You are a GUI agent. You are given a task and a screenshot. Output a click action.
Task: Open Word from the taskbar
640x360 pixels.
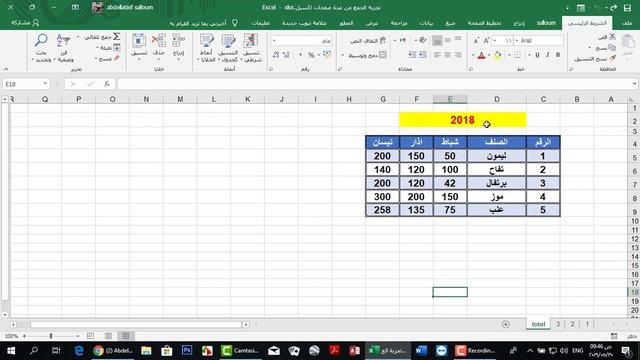(x=421, y=351)
